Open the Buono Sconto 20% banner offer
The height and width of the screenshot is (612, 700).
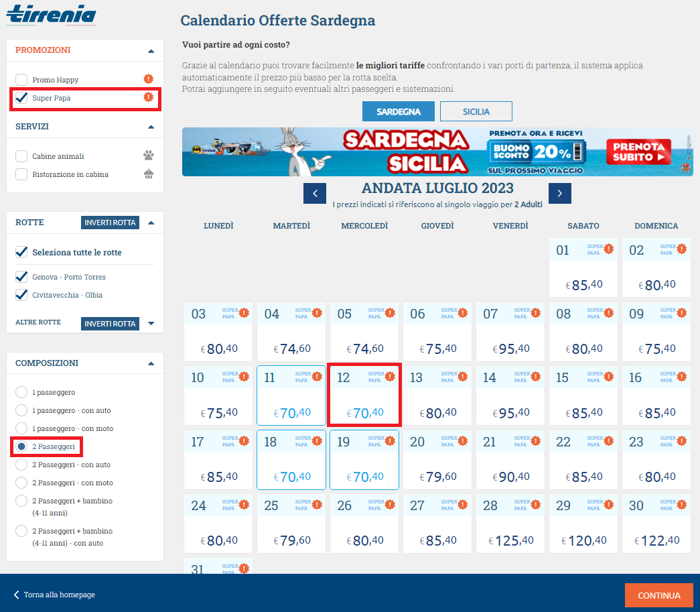(536, 152)
